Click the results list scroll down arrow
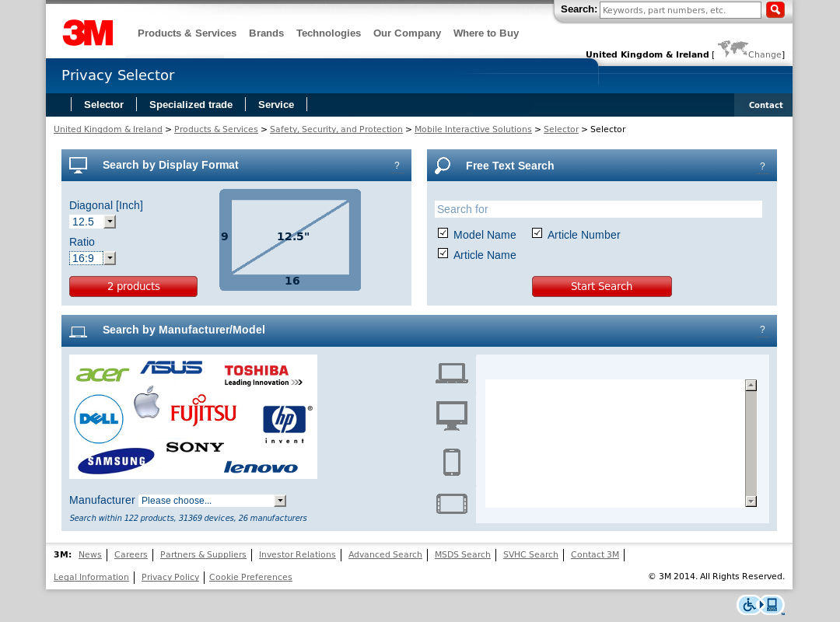 (x=751, y=501)
